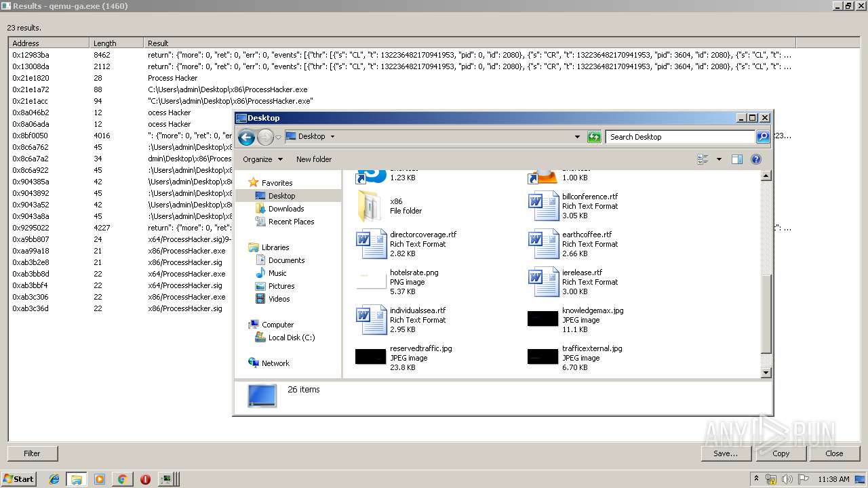This screenshot has width=868, height=488.
Task: Launch the media player from taskbar
Action: 100,479
